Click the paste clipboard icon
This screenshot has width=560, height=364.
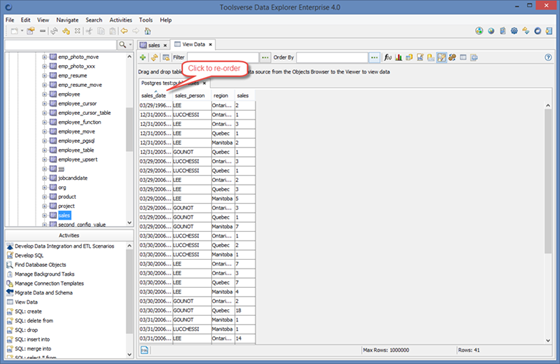pos(112,31)
